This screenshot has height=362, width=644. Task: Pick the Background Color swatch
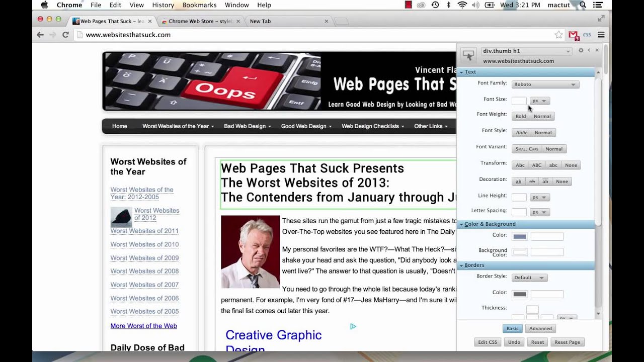coord(520,252)
